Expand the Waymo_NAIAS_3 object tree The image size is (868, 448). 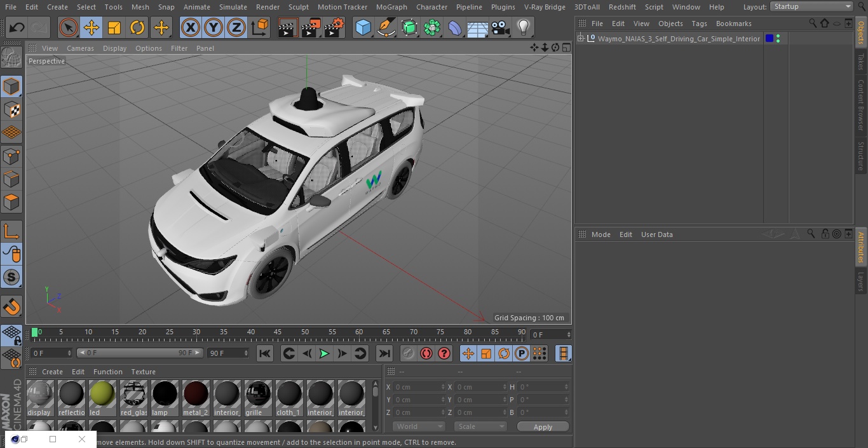pos(581,39)
